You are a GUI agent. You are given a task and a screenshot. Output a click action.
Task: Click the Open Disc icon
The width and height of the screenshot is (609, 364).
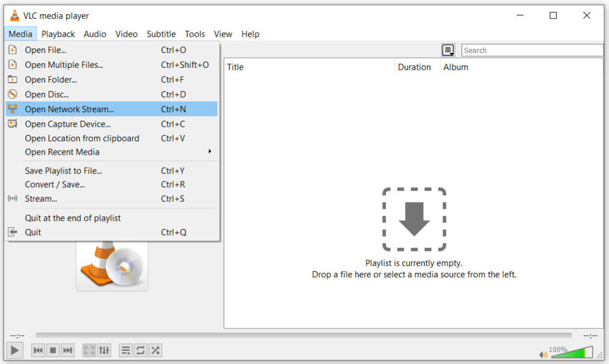click(12, 94)
